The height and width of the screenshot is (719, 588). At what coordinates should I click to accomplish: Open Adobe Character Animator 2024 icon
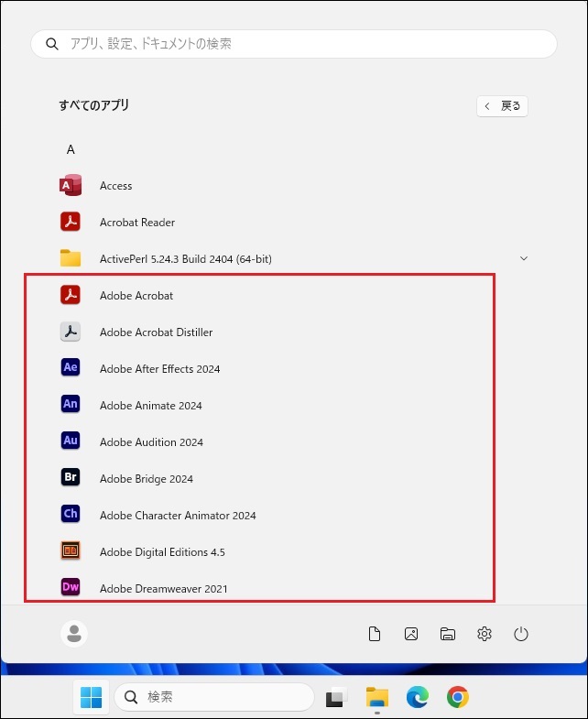click(71, 515)
